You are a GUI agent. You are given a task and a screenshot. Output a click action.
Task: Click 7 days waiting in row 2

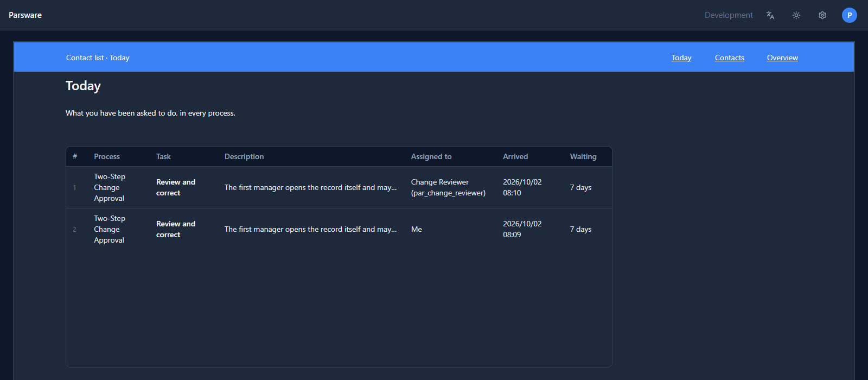[x=580, y=229]
